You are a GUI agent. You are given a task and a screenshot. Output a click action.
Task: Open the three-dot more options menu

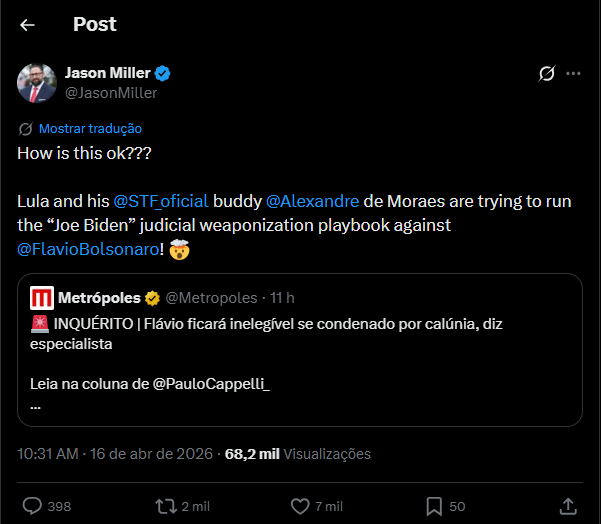click(573, 73)
